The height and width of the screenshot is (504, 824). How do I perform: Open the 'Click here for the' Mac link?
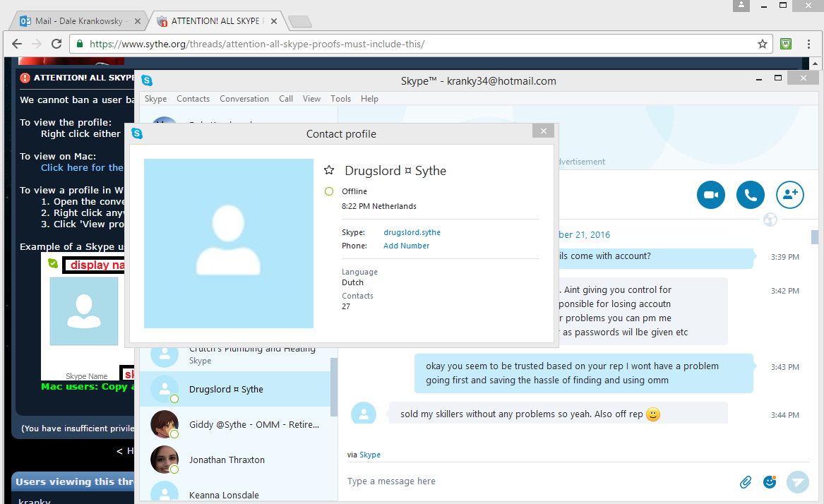(82, 168)
